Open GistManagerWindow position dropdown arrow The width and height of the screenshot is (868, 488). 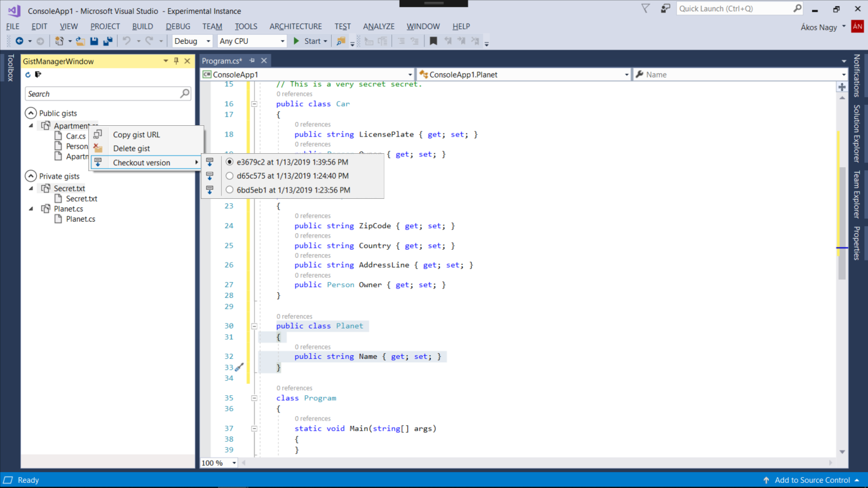pos(166,61)
